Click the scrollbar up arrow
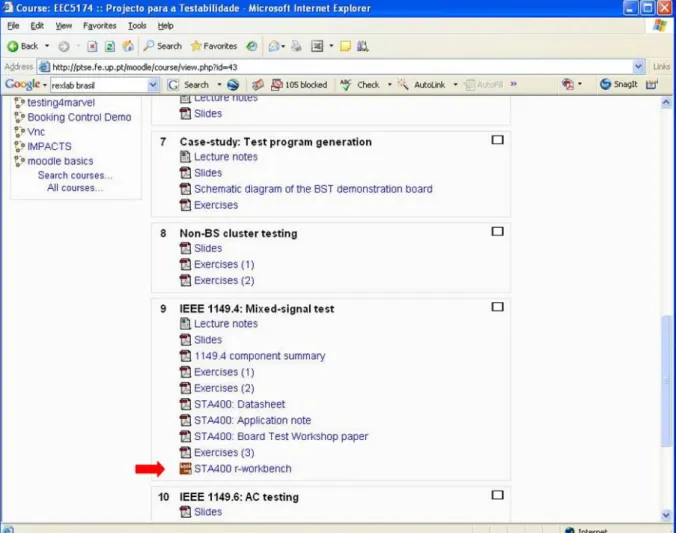676x533 pixels. point(666,102)
